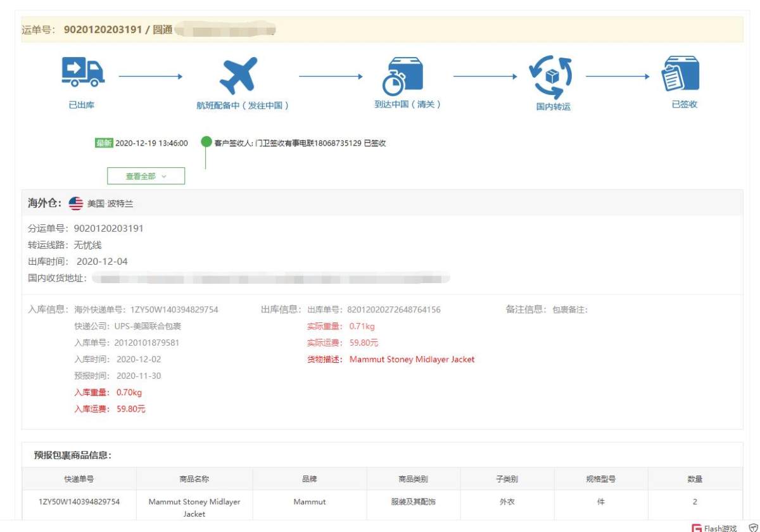Click the truck icon for 已出库
760x532 pixels.
[82, 72]
